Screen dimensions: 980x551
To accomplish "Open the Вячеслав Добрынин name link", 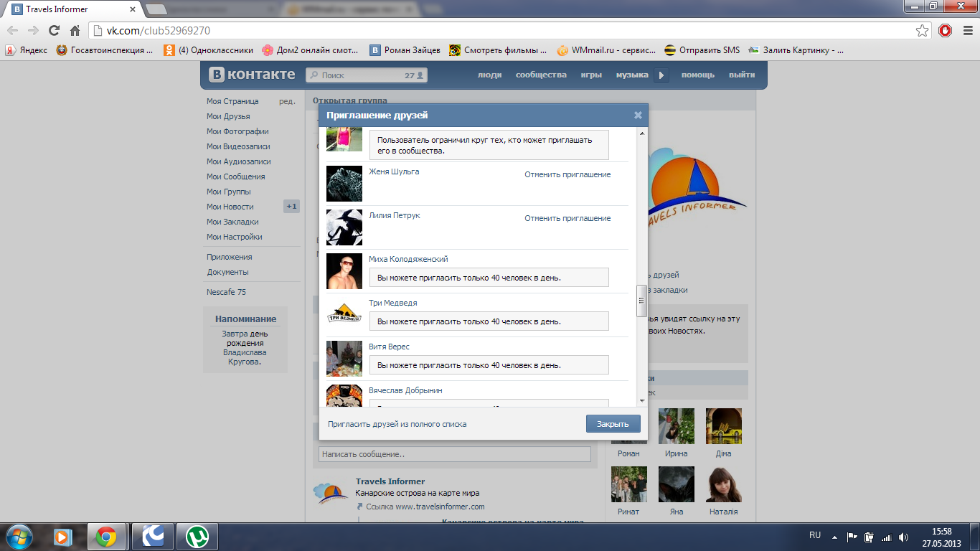I will (405, 390).
